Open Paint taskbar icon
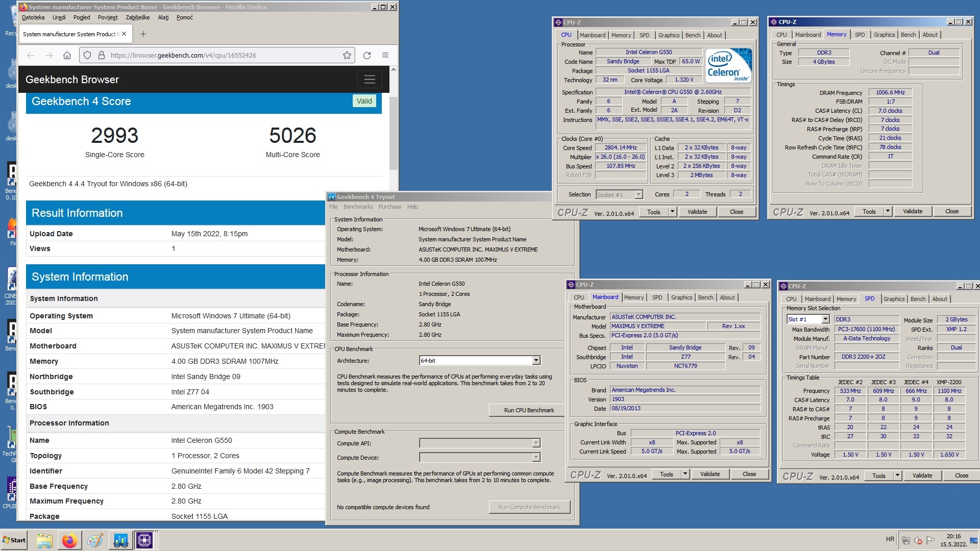This screenshot has height=551, width=980. pos(94,540)
